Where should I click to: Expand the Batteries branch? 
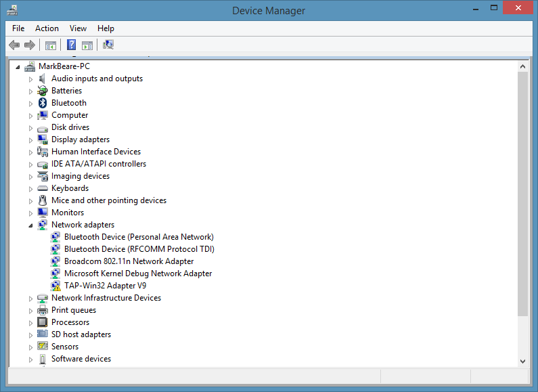(x=30, y=91)
